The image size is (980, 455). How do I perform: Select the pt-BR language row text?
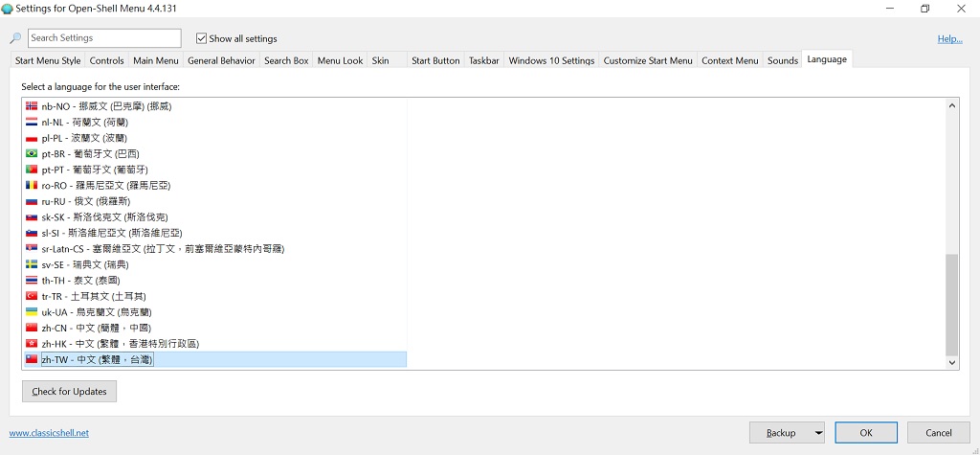point(90,154)
